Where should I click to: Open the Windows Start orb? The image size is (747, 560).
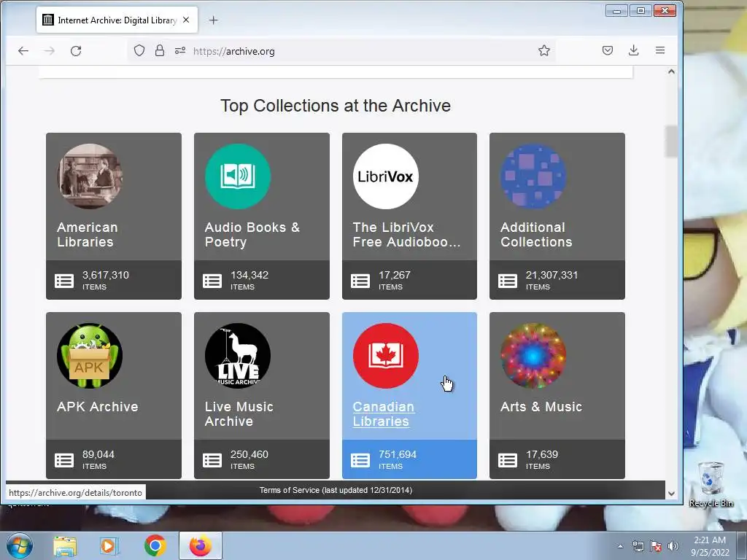pyautogui.click(x=19, y=545)
